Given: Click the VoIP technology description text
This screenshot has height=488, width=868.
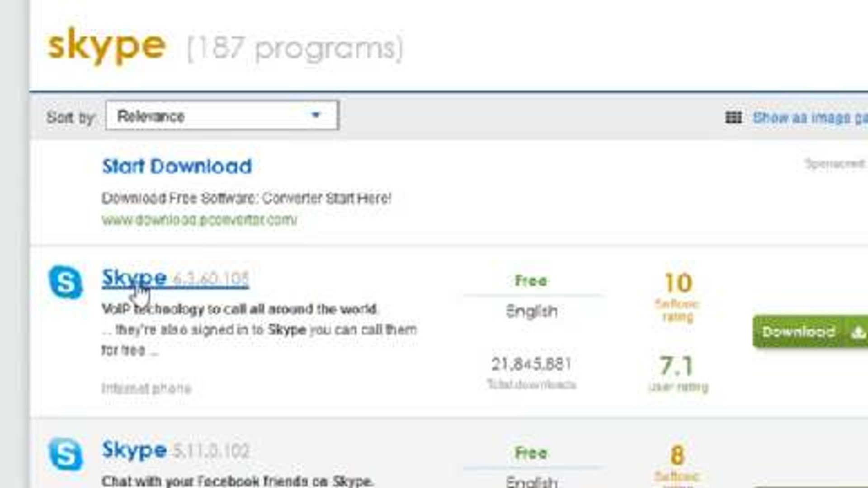Looking at the screenshot, I should click(239, 310).
